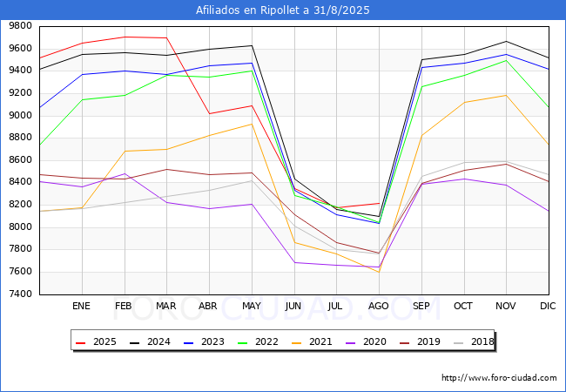Click the 9800 y-axis value
The image size is (566, 392).
point(21,26)
